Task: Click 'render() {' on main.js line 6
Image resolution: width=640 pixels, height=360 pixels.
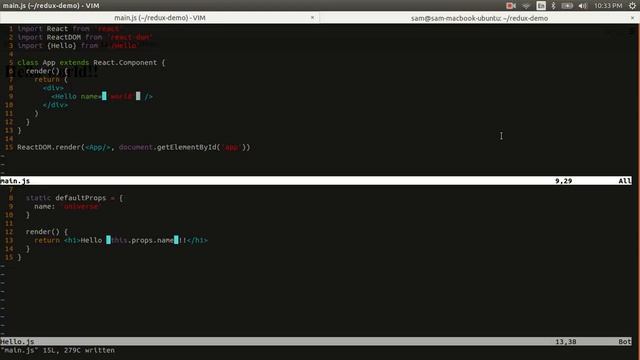Action: (x=47, y=71)
